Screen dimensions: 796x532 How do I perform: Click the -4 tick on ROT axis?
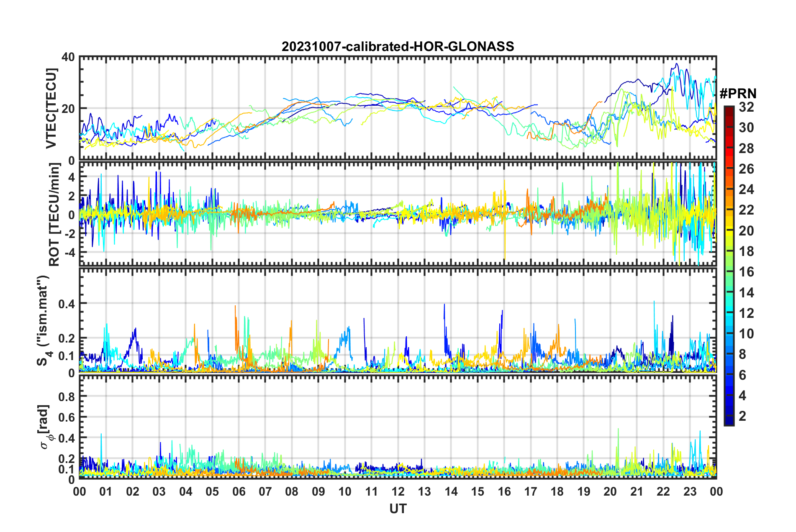69,253
